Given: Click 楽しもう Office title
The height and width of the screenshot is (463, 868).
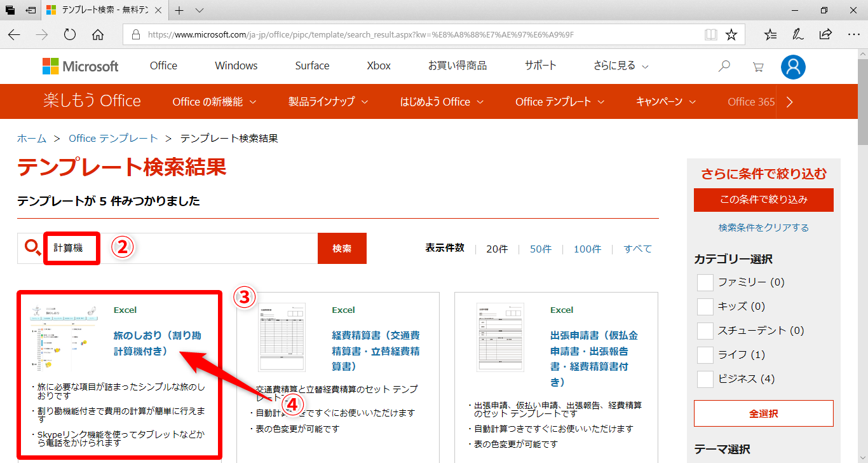Looking at the screenshot, I should (x=92, y=101).
